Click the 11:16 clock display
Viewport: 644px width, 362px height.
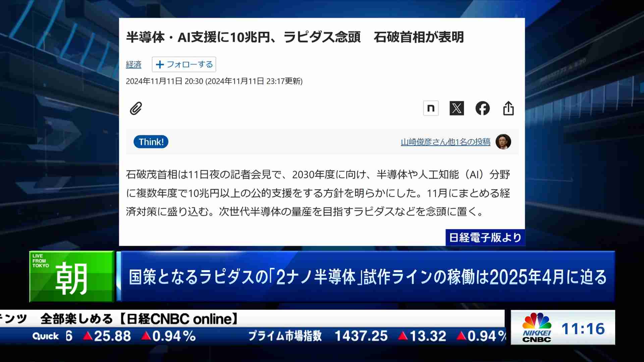pyautogui.click(x=583, y=329)
